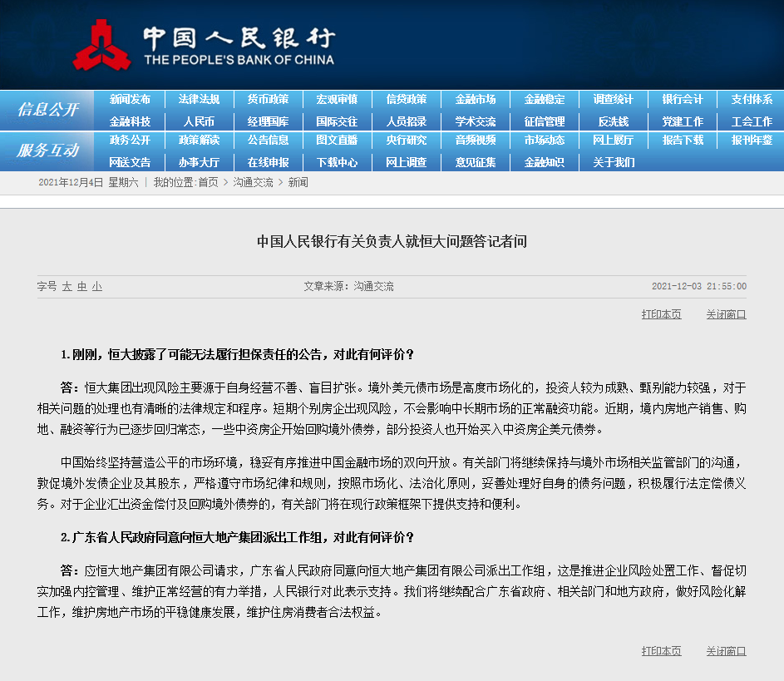Image resolution: width=784 pixels, height=681 pixels.
Task: Open 国际交往 menu link
Action: [x=337, y=121]
